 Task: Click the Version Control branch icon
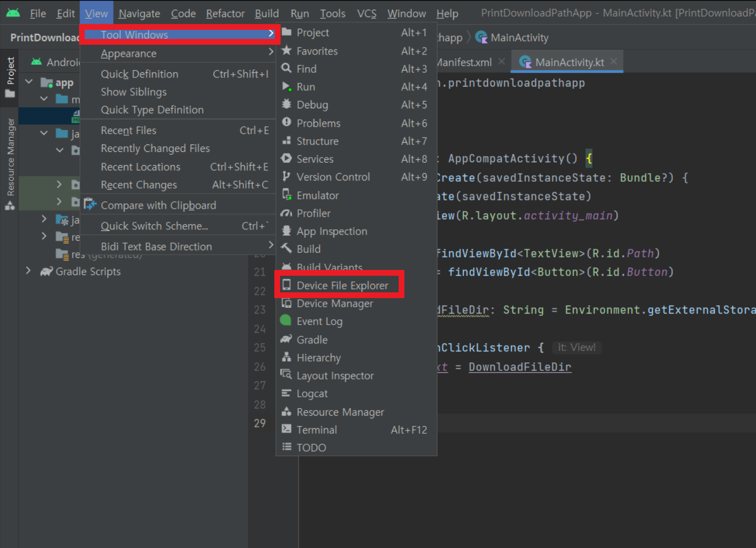point(286,177)
